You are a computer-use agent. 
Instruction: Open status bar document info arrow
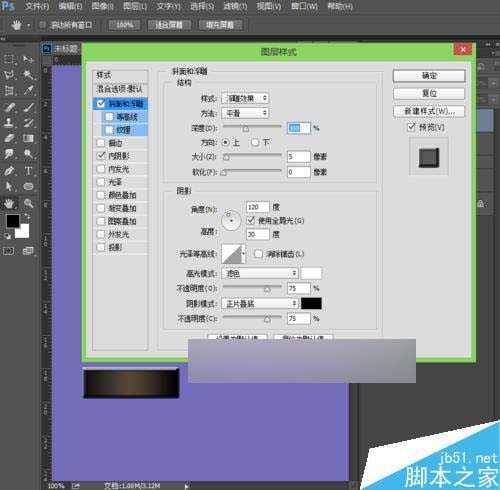187,485
